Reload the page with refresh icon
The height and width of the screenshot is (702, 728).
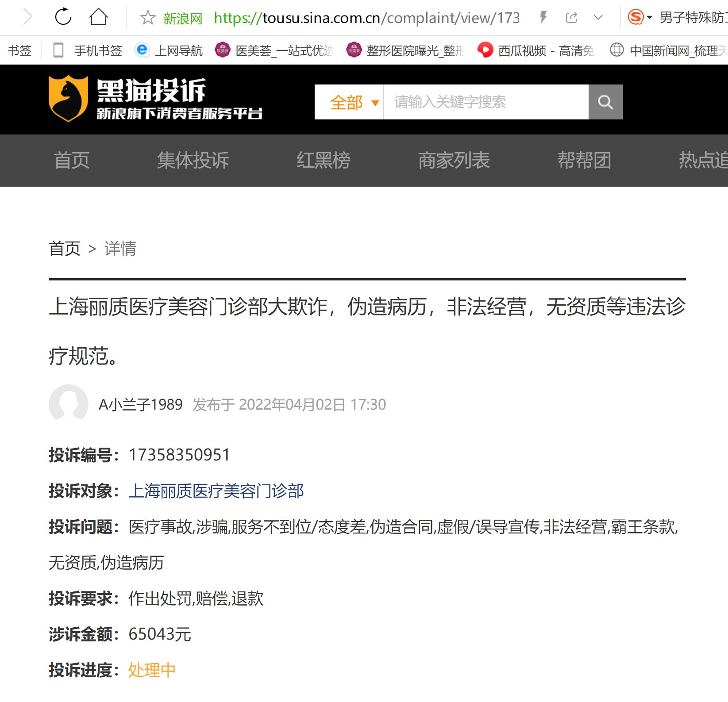[x=63, y=17]
